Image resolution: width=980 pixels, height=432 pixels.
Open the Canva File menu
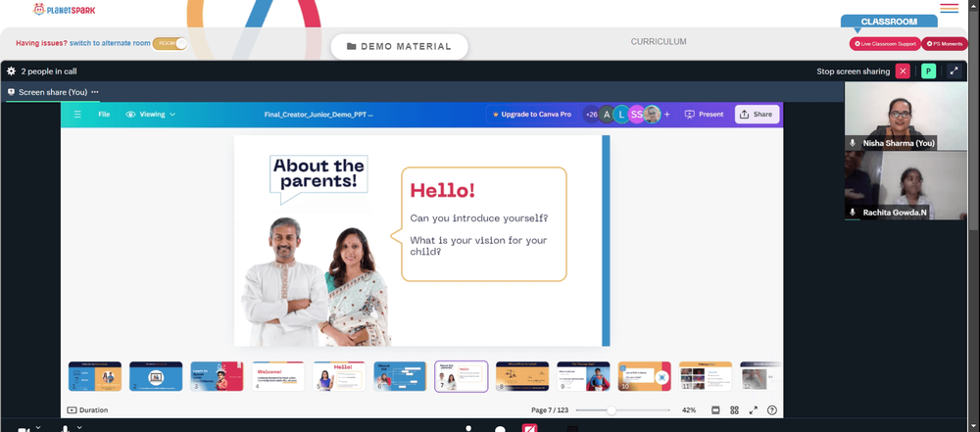[104, 115]
